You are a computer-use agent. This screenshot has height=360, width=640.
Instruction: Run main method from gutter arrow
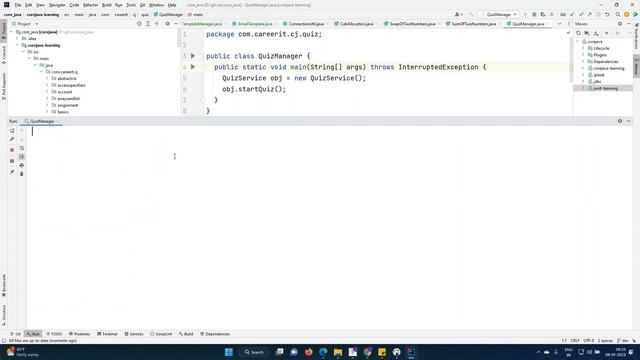(x=193, y=67)
